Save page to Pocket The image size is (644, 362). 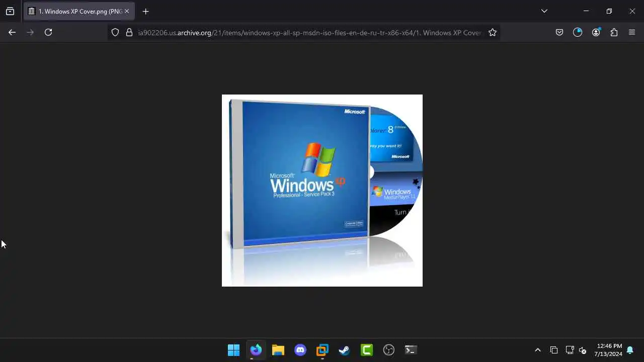(559, 32)
